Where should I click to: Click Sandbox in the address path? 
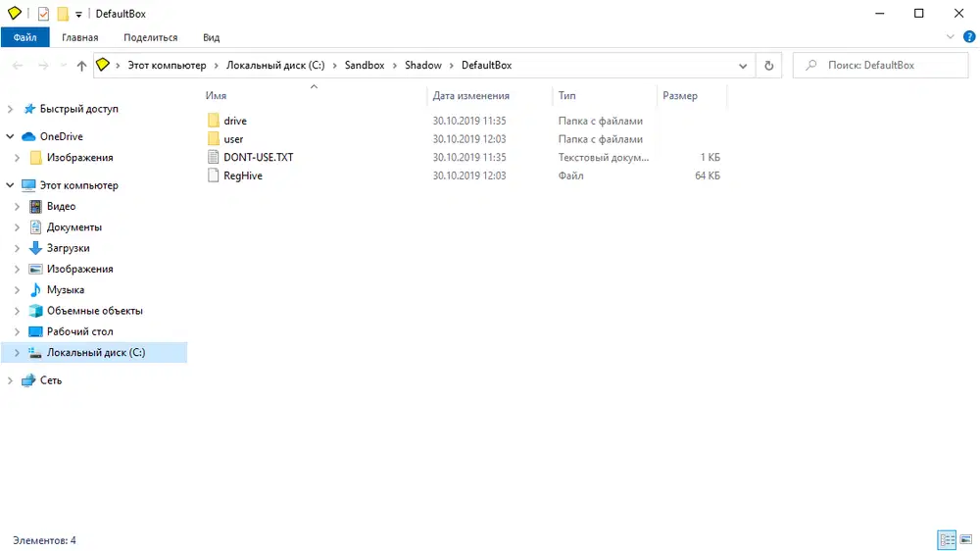click(365, 65)
